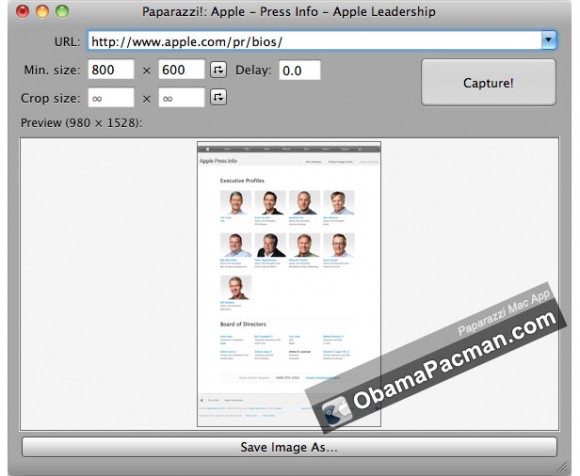Click the Save Image As... button
580x476 pixels.
pos(289,447)
